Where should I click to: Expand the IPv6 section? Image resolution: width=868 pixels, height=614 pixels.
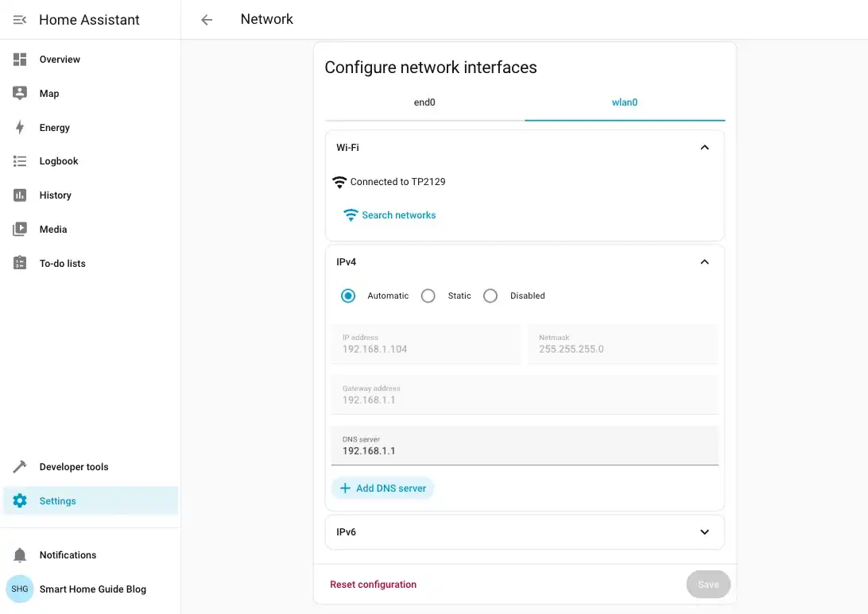pos(703,531)
